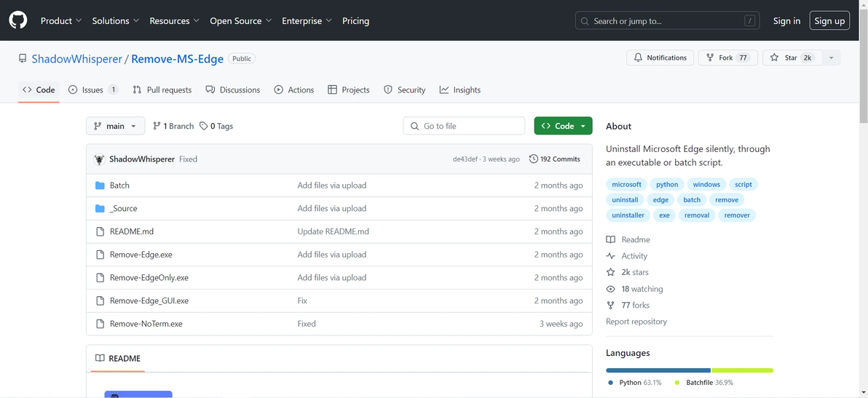
Task: Click the Go to file input
Action: (464, 126)
